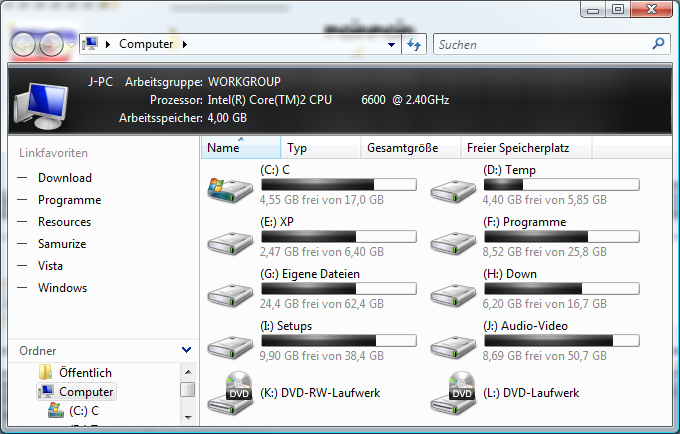Select (C:) C in the folder tree
680x434 pixels.
click(84, 411)
